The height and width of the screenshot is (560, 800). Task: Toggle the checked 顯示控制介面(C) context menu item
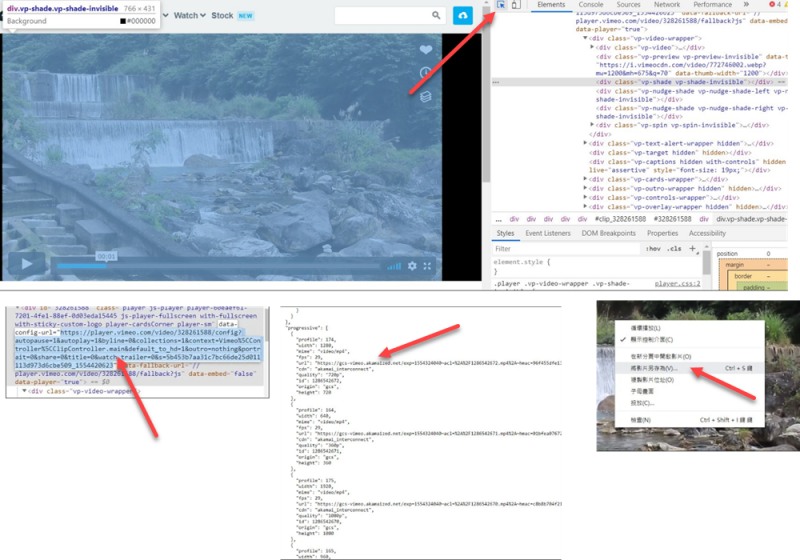tap(689, 340)
